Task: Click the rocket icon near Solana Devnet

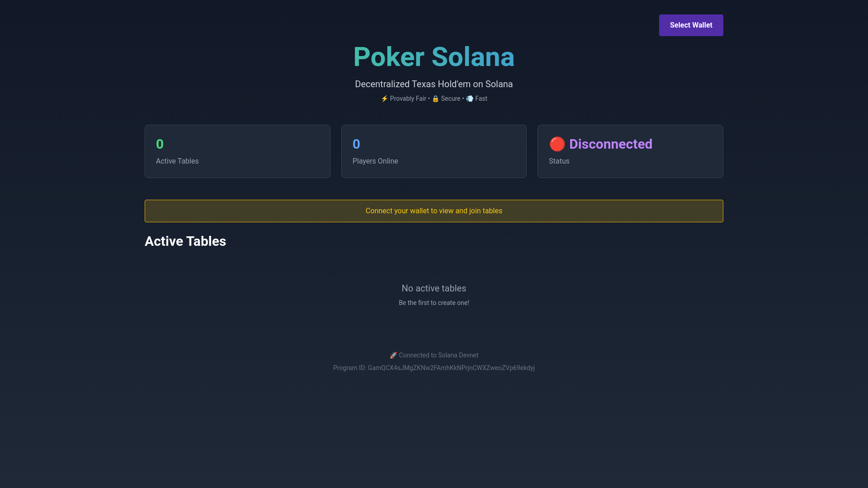Action: (393, 355)
